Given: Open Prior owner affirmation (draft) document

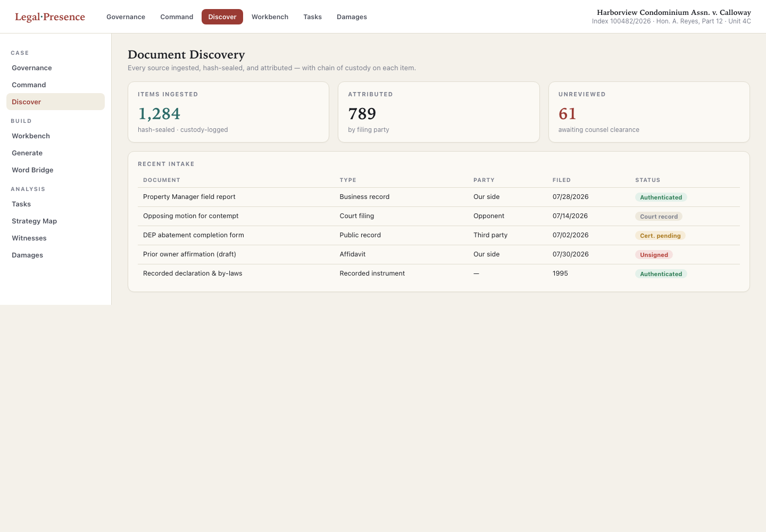Looking at the screenshot, I should pyautogui.click(x=189, y=254).
